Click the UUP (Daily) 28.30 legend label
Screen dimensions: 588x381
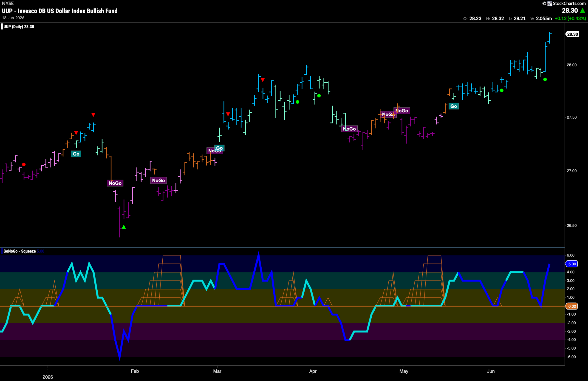pos(19,27)
